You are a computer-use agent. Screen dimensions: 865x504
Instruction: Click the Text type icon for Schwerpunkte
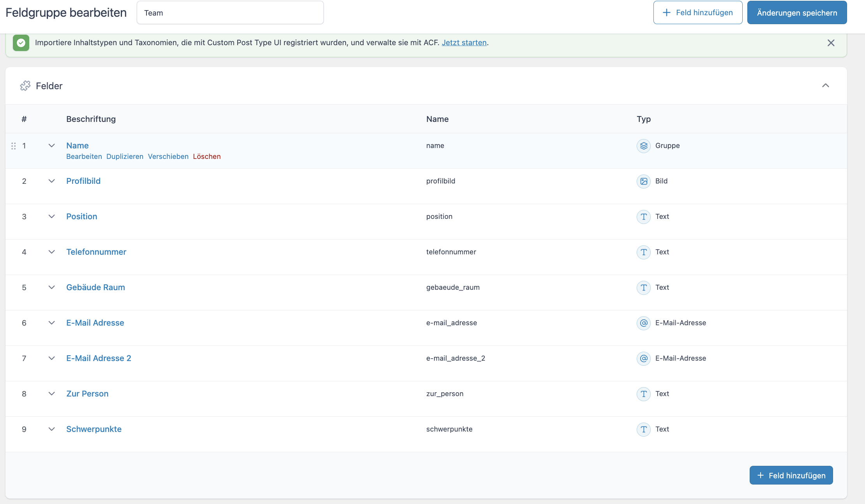pos(643,429)
